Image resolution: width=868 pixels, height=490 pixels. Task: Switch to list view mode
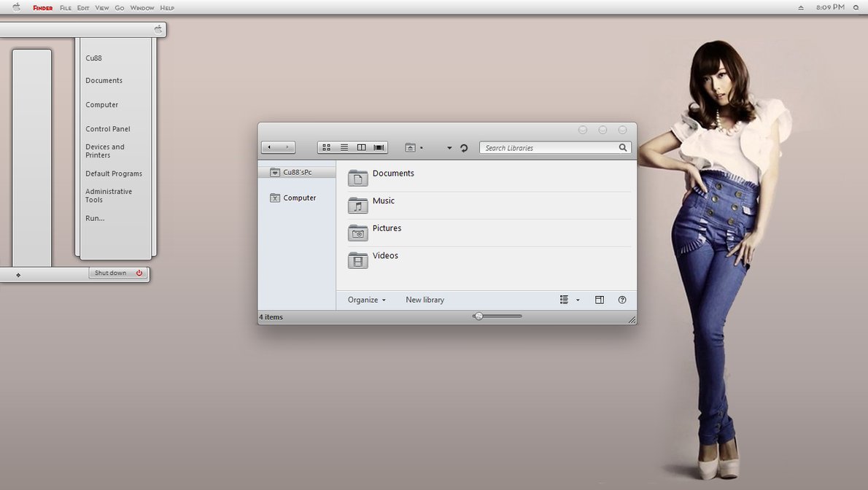(x=344, y=147)
